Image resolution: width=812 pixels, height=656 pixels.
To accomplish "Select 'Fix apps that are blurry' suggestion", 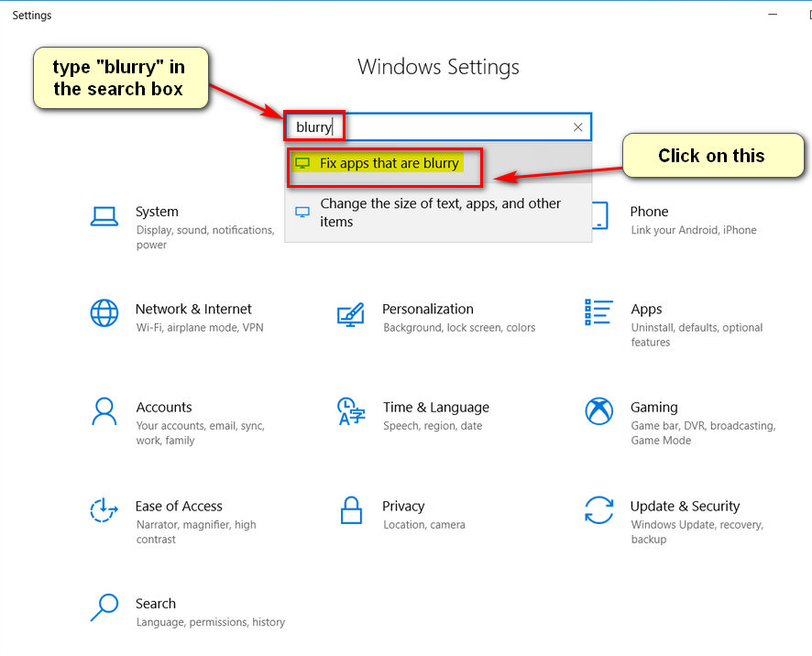I will [x=438, y=164].
